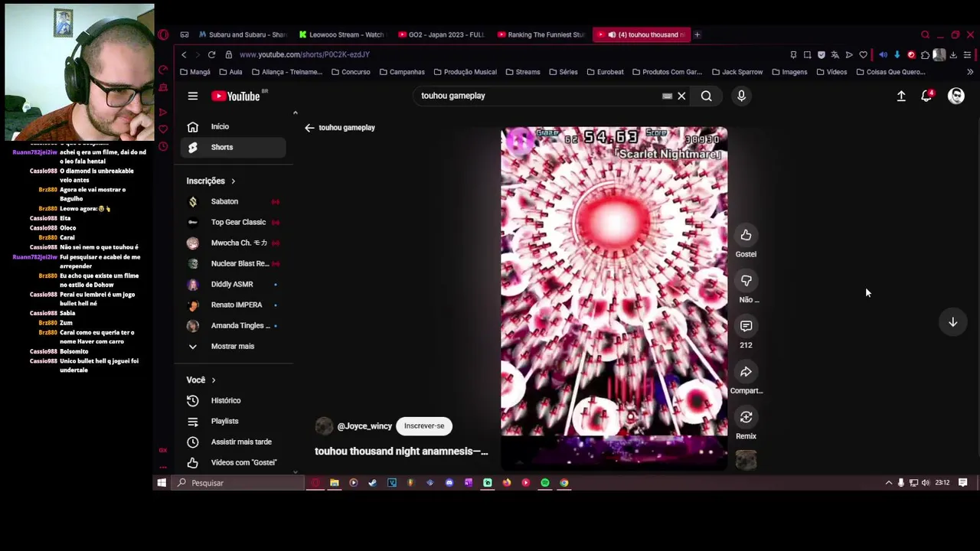The width and height of the screenshot is (980, 551).
Task: Open the Eurobeat bookmarks folder
Action: 605,72
